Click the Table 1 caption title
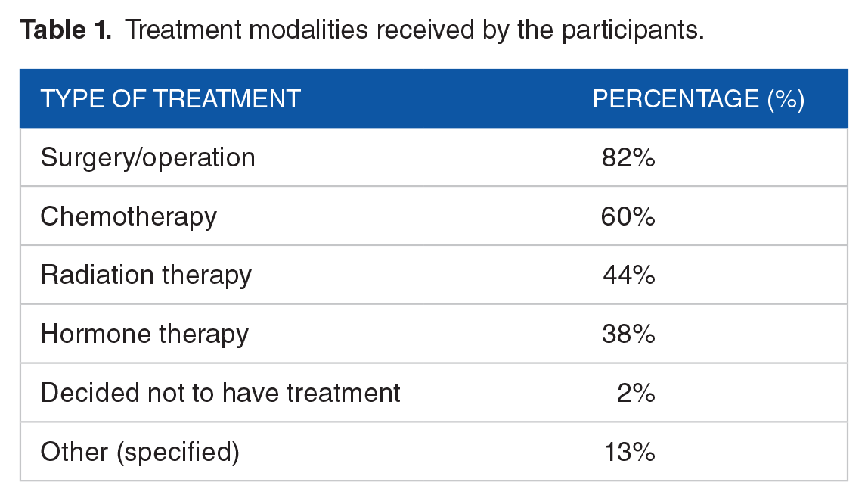868x501 pixels. tap(362, 30)
